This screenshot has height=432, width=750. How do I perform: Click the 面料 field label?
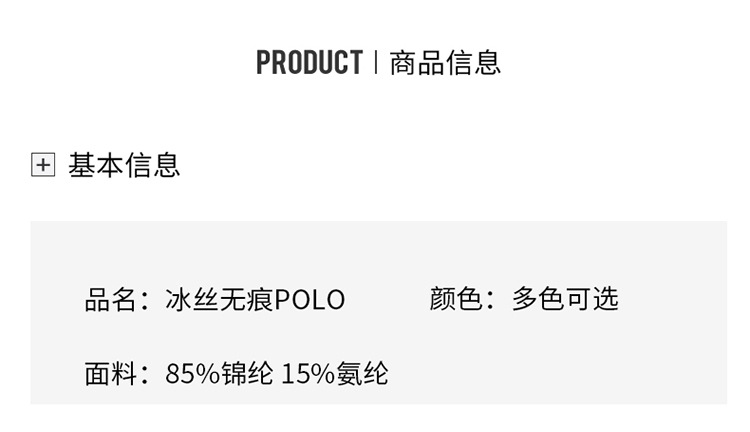[110, 374]
